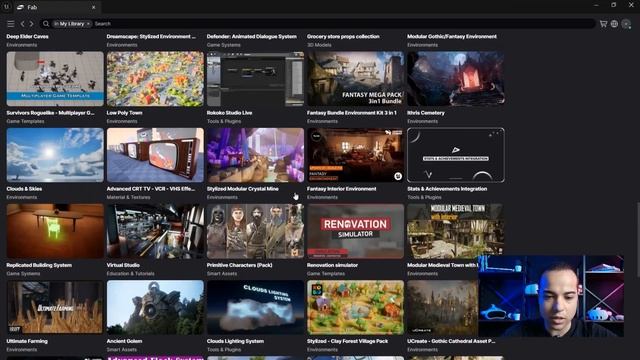Open Ithris Cemetery thumbnail
Screen dimensions: 640x360
pos(456,79)
